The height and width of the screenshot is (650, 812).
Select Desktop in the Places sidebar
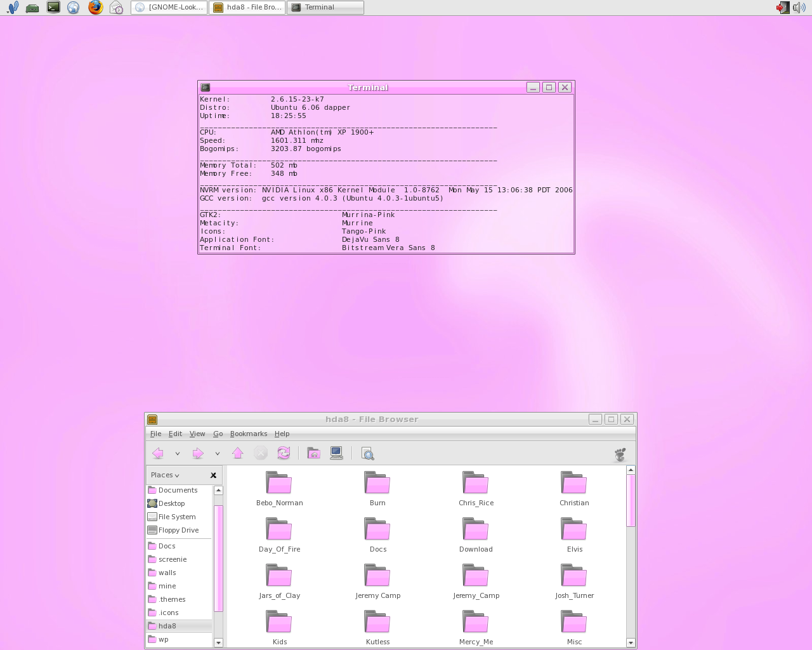click(166, 503)
